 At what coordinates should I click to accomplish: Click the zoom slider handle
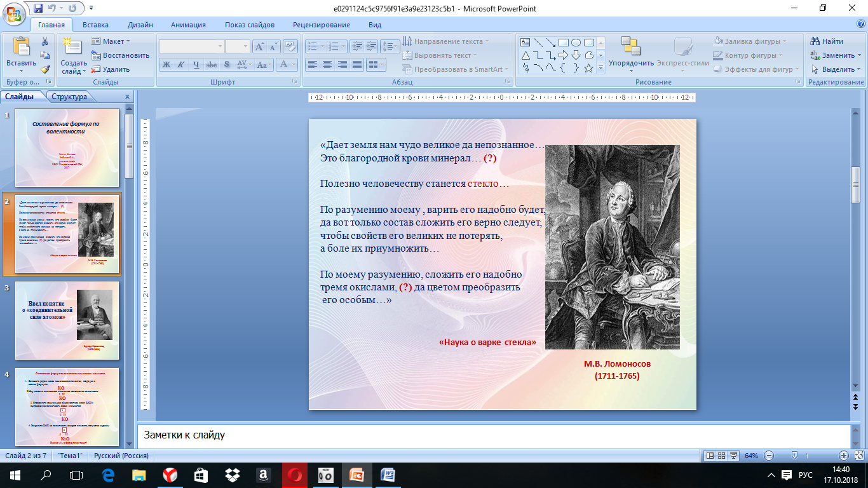coord(794,456)
